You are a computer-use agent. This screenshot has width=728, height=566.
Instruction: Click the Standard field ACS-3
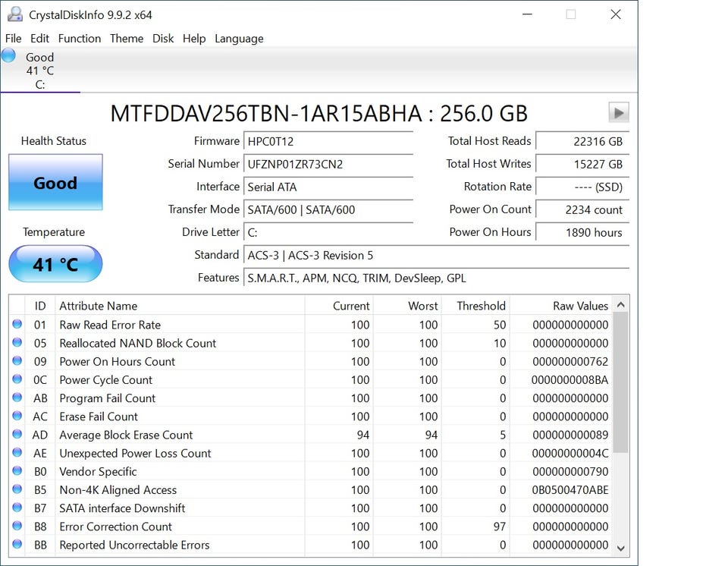pyautogui.click(x=437, y=255)
